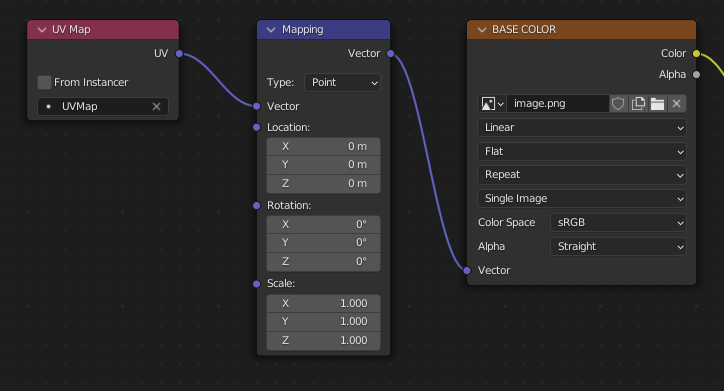
Task: Edit Location X value
Action: (x=323, y=146)
